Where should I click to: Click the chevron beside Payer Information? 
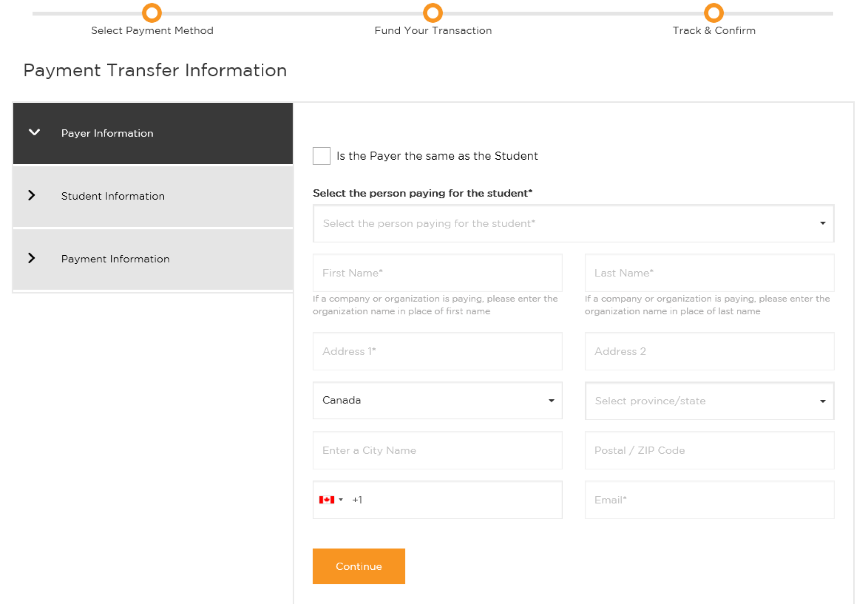click(x=34, y=133)
